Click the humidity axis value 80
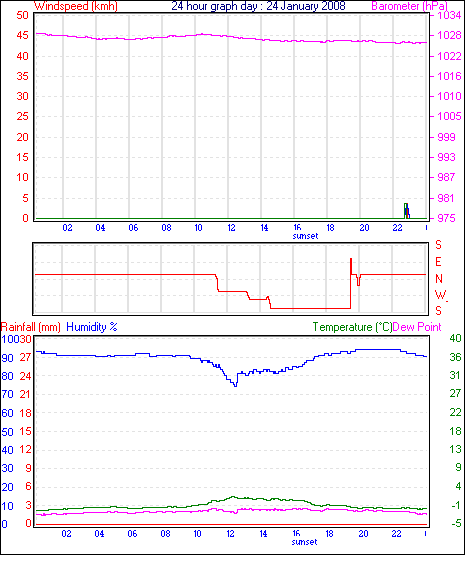 (x=8, y=377)
